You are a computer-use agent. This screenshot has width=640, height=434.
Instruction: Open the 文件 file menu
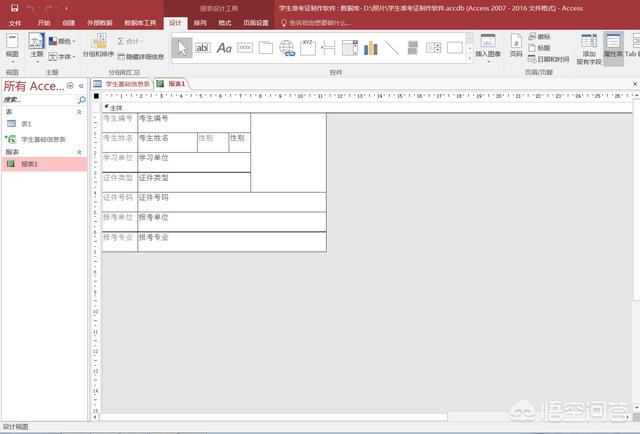15,23
